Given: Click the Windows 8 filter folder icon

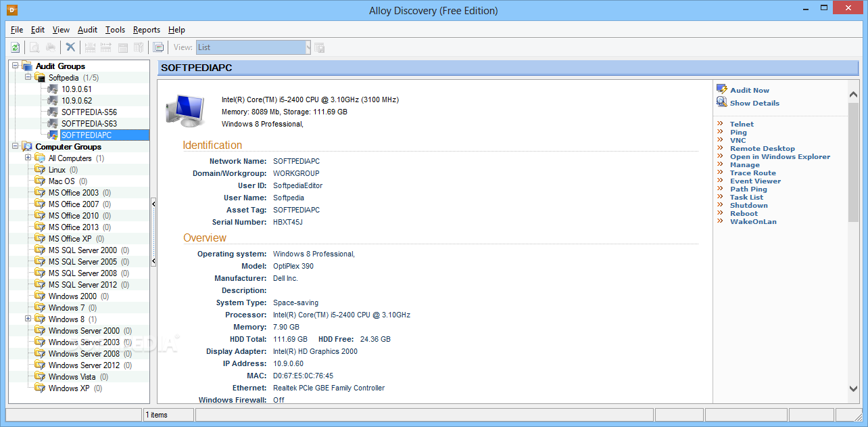Looking at the screenshot, I should point(40,319).
